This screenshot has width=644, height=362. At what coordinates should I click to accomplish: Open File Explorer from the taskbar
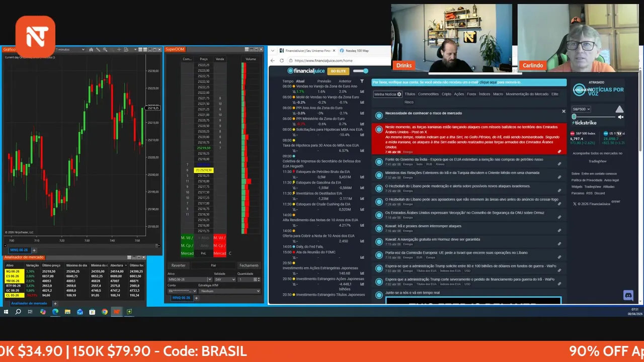pos(67,312)
